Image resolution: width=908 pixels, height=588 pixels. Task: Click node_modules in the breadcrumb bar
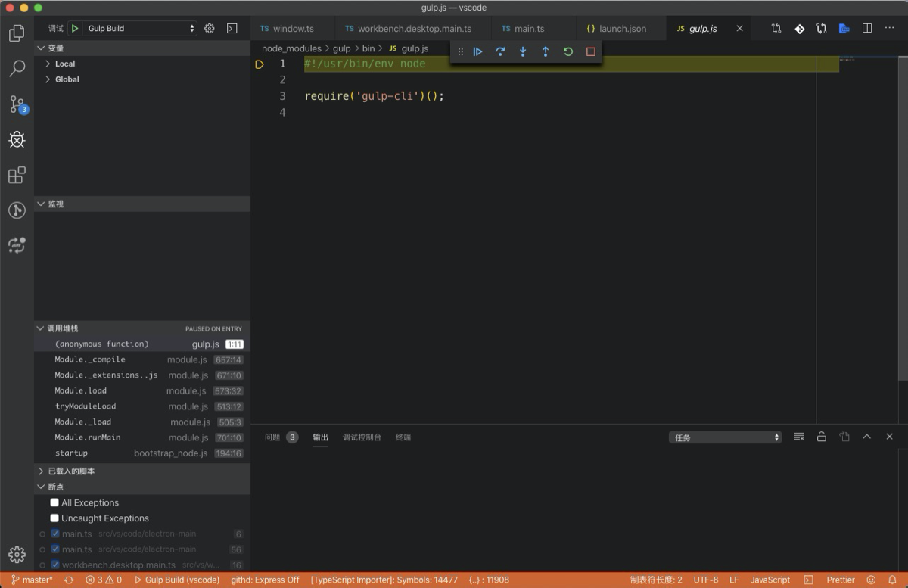click(x=291, y=48)
